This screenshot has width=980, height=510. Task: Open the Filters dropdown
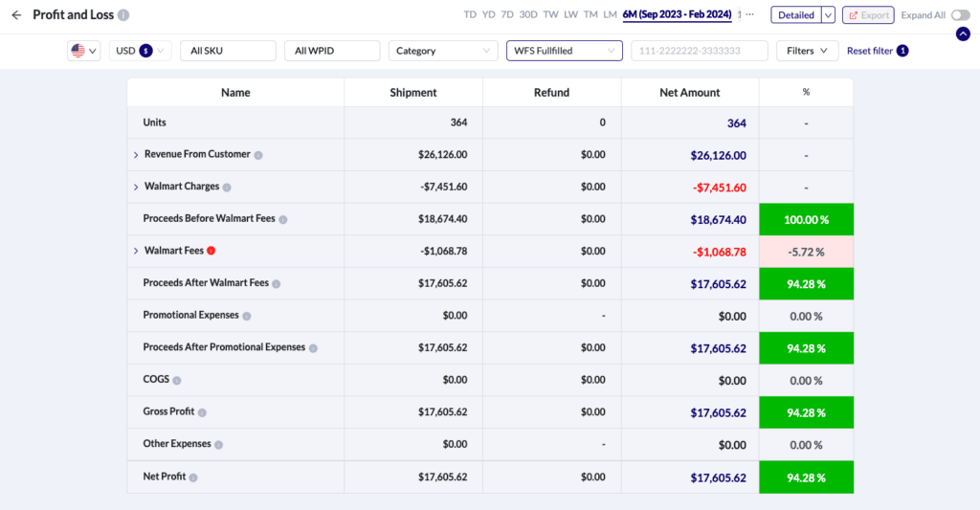pos(807,51)
